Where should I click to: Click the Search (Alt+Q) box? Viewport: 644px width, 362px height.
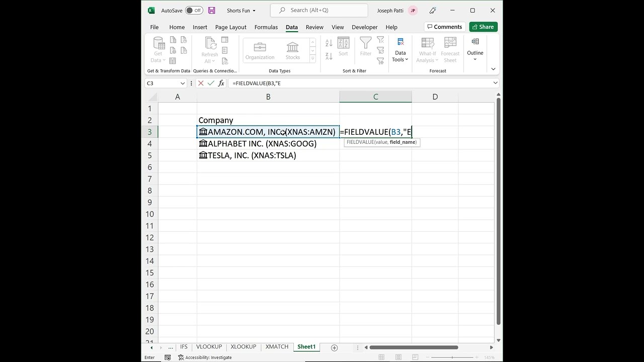319,10
